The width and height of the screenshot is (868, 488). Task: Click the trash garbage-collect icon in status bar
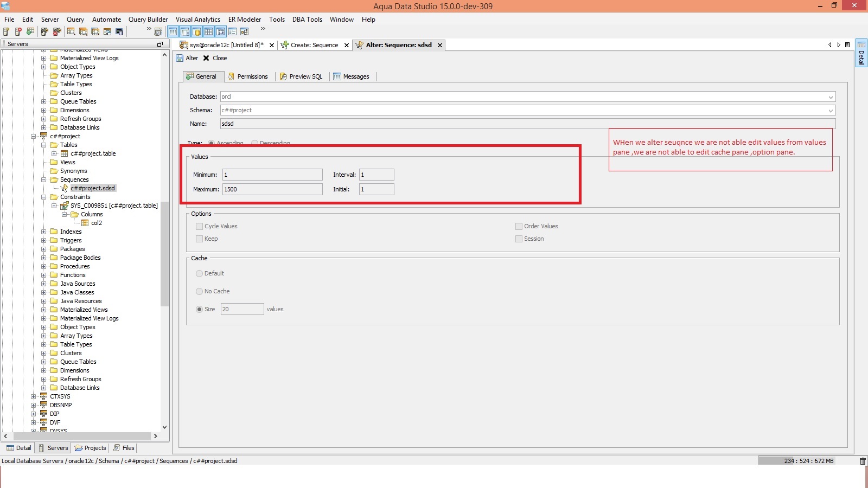(863, 461)
